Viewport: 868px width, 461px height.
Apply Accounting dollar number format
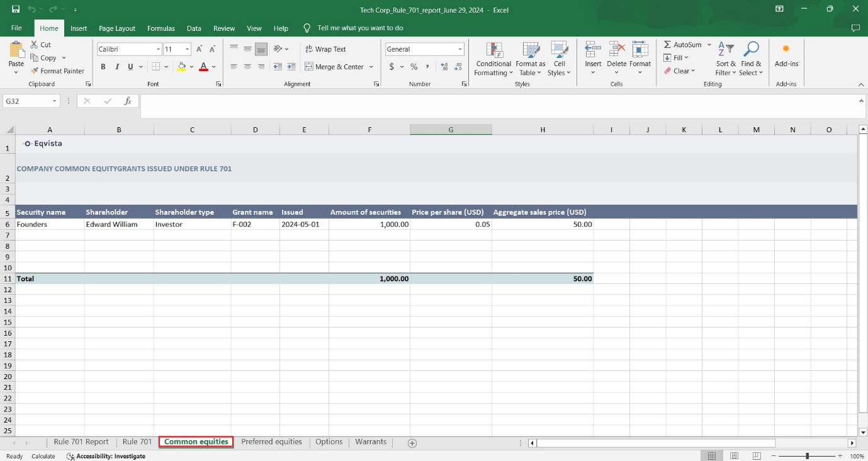click(x=392, y=67)
